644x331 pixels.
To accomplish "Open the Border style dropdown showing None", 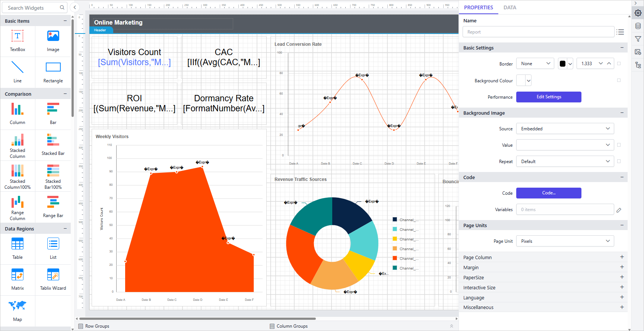I will [535, 64].
